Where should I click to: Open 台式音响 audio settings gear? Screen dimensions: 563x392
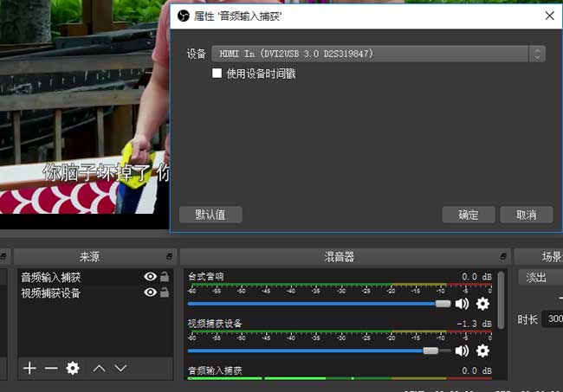482,304
